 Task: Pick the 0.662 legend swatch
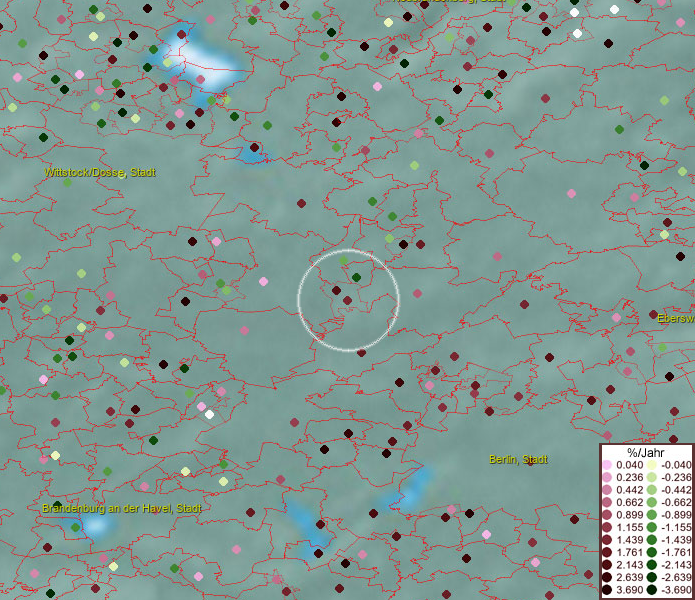click(607, 503)
